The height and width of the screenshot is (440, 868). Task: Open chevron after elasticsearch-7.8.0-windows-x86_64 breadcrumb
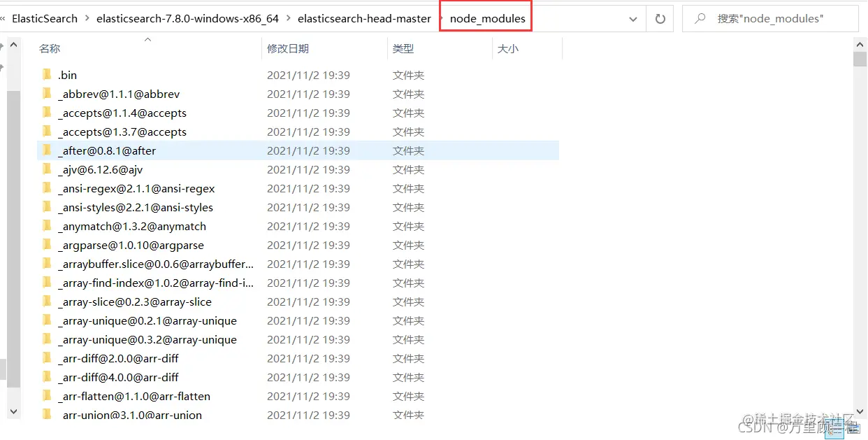click(x=288, y=19)
